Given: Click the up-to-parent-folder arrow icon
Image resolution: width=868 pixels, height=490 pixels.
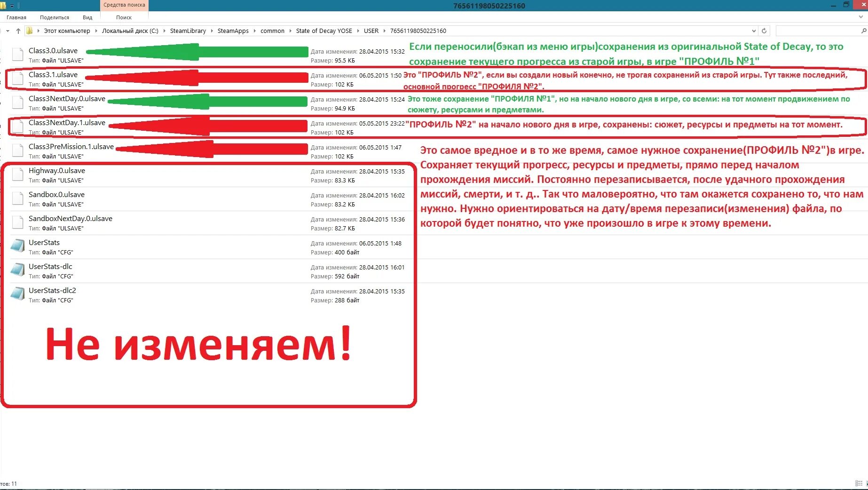Looking at the screenshot, I should click(18, 31).
